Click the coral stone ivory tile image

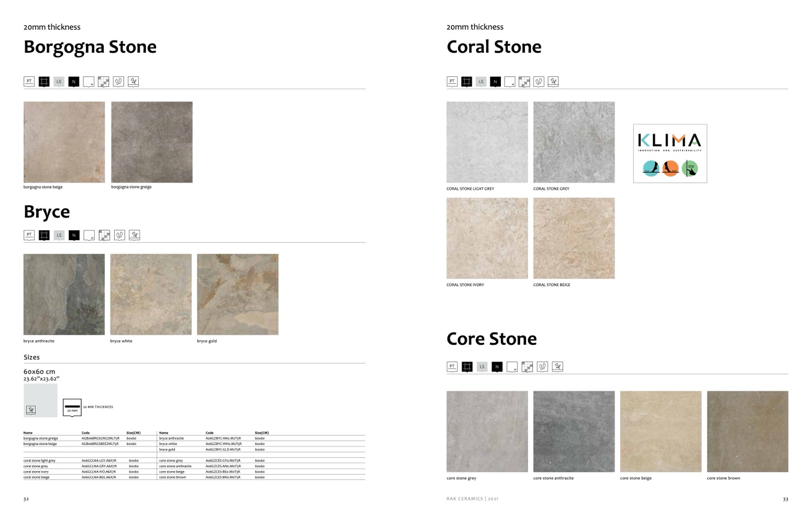487,238
